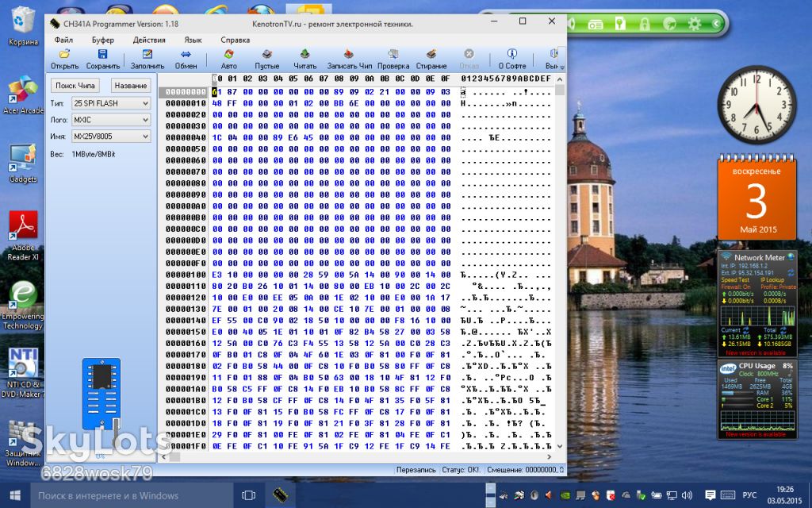
Task: Click the hex view vertical scrollbar thumb
Action: [560, 90]
